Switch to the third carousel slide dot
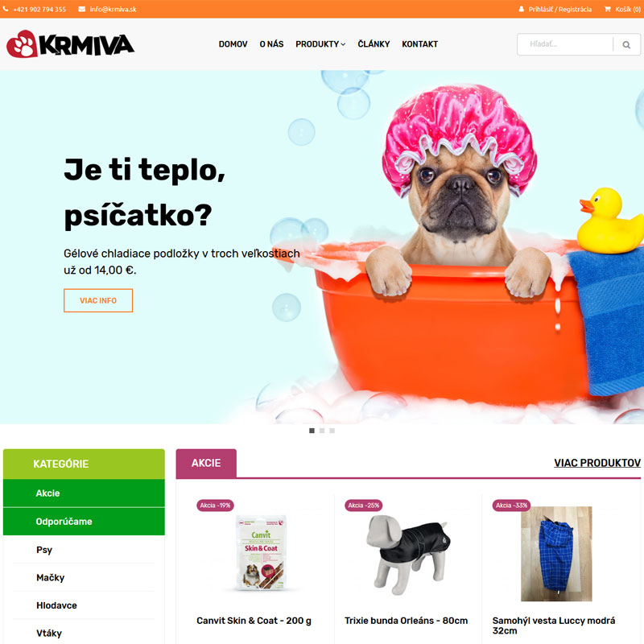 click(x=332, y=431)
